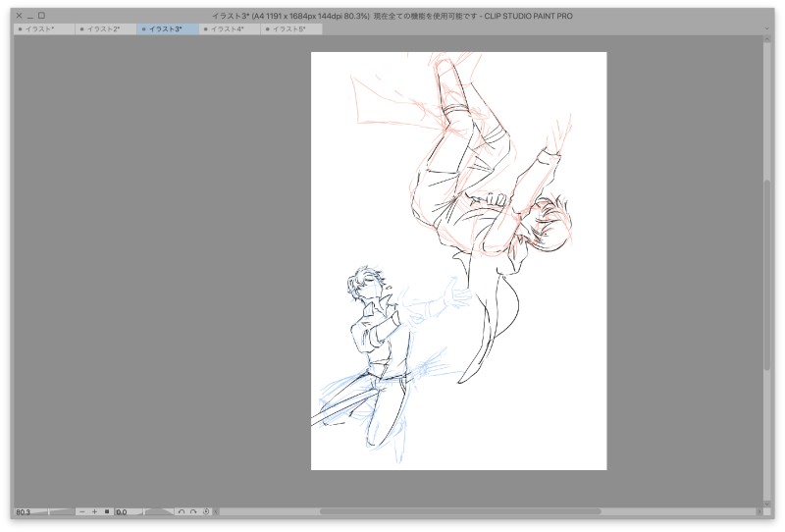Click the zoom in plus icon
The image size is (785, 532).
point(94,511)
